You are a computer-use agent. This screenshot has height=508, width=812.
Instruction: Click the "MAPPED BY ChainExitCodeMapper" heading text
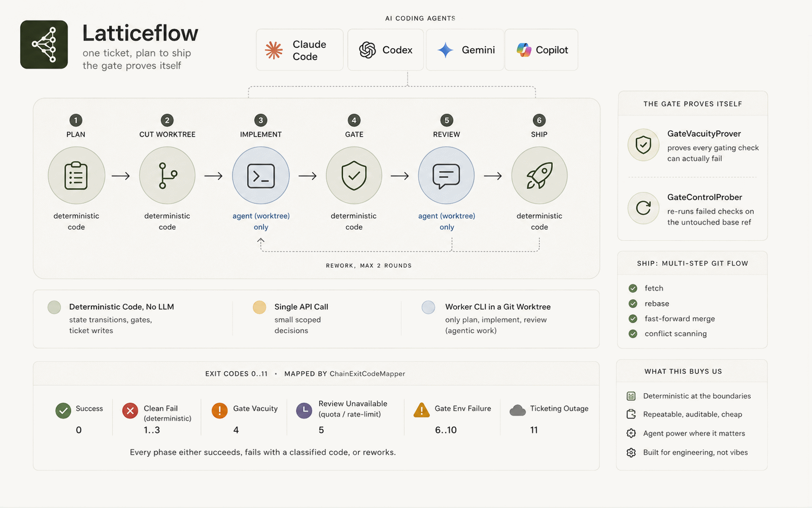click(345, 374)
